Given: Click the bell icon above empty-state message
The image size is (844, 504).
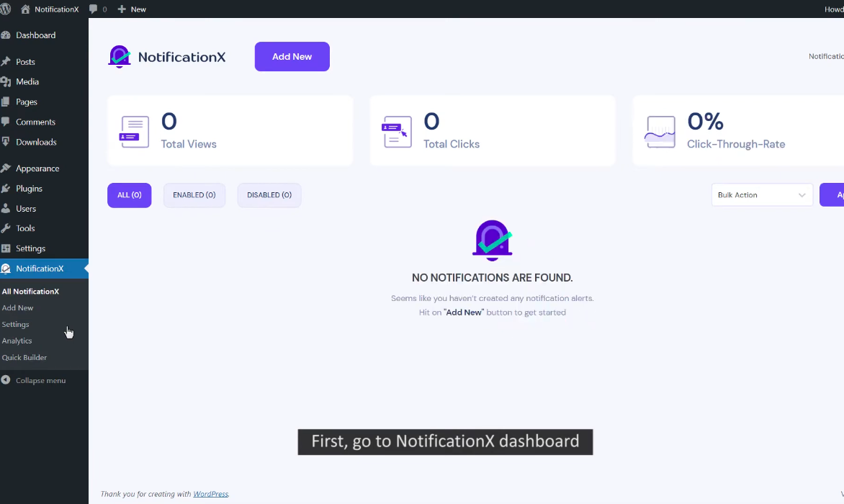Looking at the screenshot, I should 492,239.
